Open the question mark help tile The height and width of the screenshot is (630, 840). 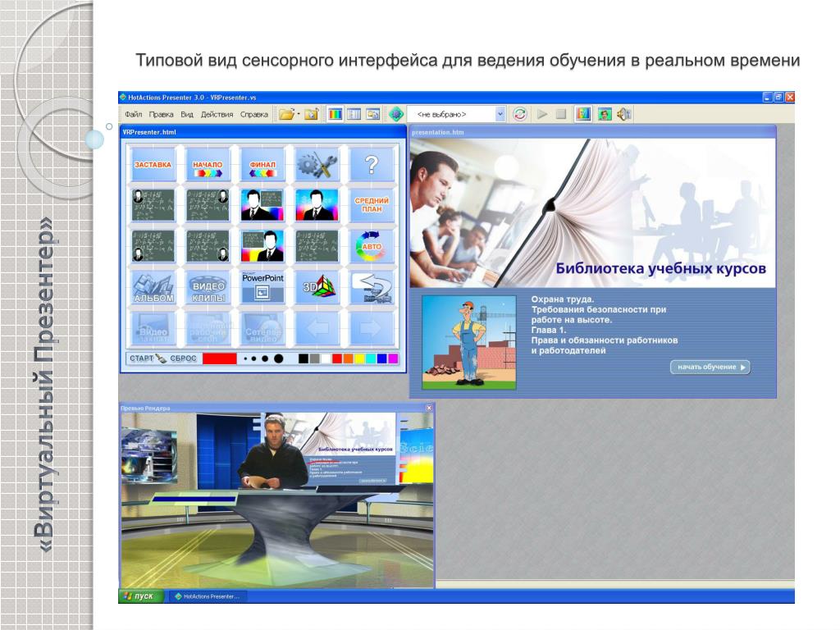[372, 164]
